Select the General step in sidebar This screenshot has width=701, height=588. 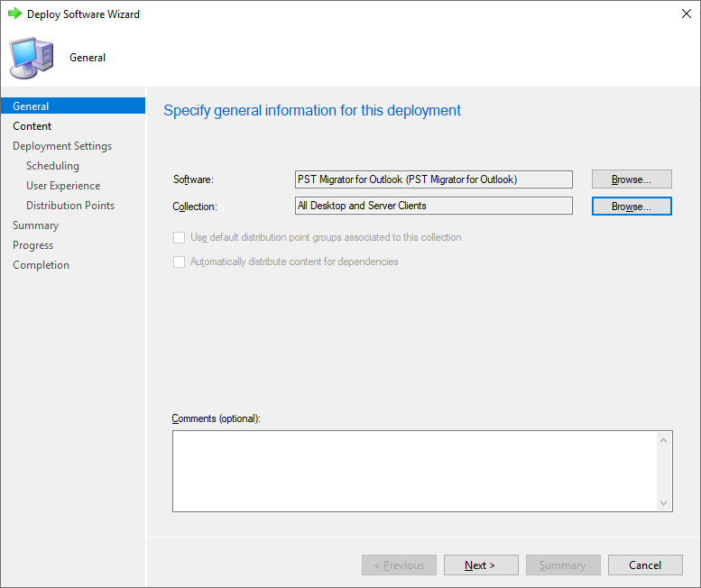73,106
